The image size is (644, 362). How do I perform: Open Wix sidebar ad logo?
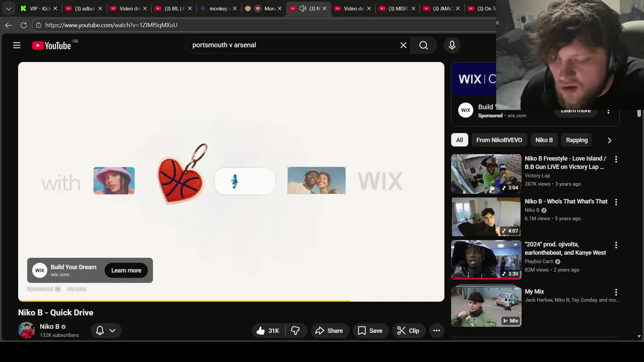click(466, 111)
